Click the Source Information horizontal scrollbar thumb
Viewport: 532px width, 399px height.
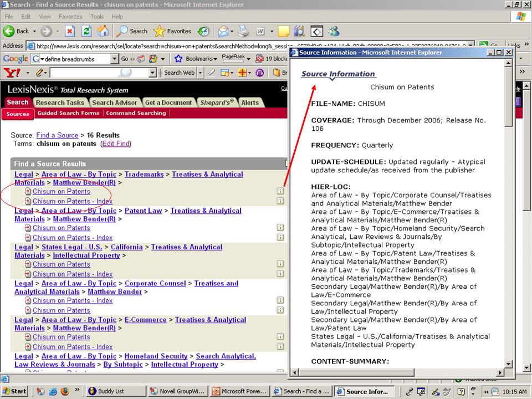356,372
